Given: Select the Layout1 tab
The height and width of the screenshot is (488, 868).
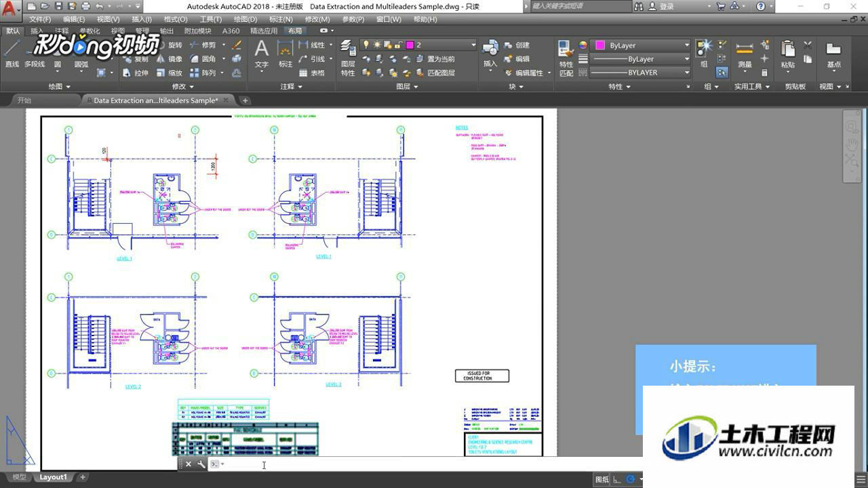Looking at the screenshot, I should point(54,477).
